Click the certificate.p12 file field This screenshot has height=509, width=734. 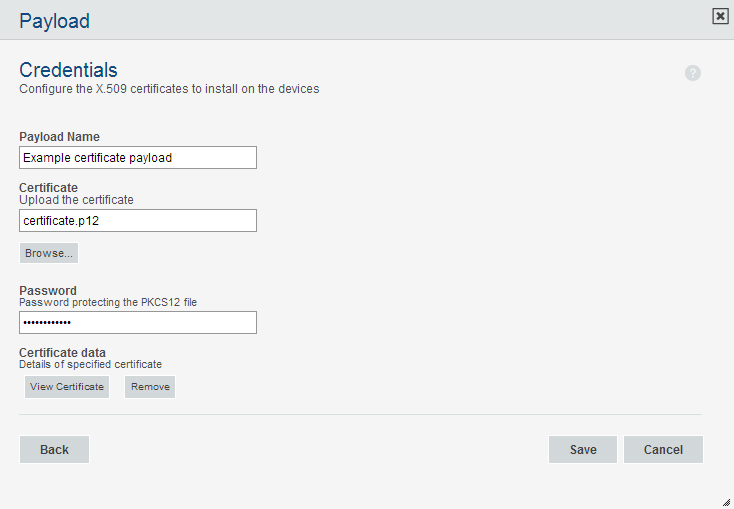(138, 221)
